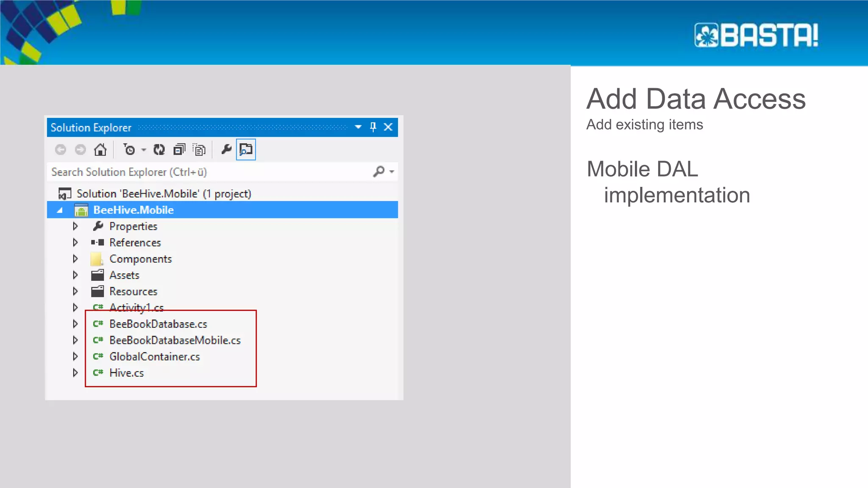This screenshot has width=868, height=488.
Task: Select the Hive.cs file
Action: click(127, 373)
